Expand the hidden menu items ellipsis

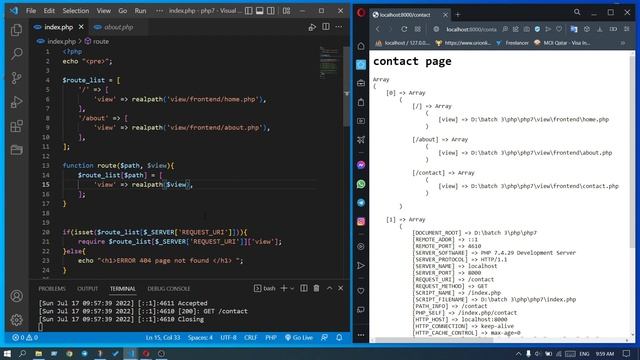160,11
